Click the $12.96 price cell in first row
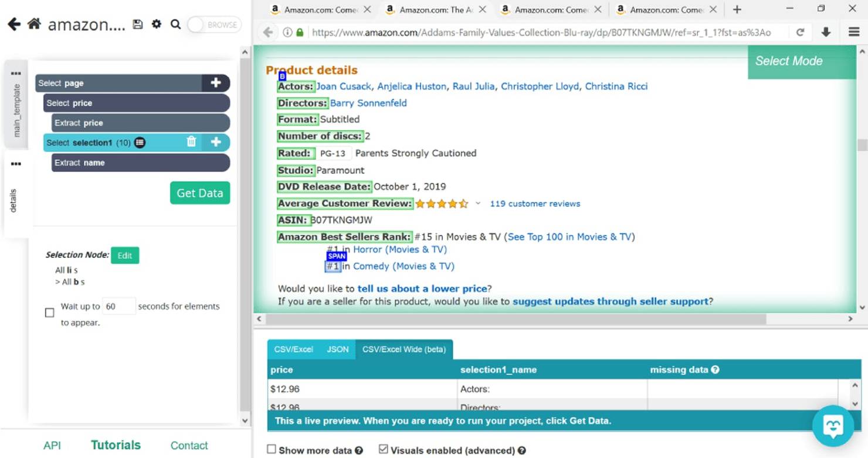Image resolution: width=868 pixels, height=458 pixels. [363, 389]
